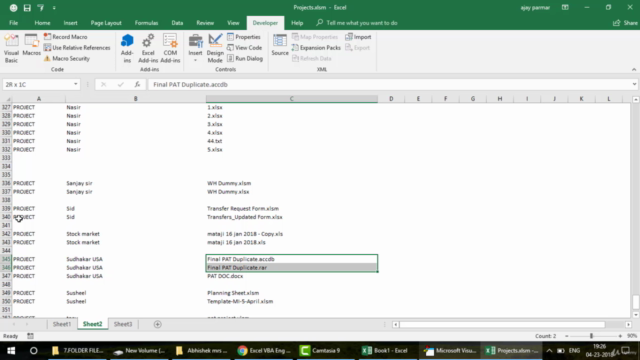Expand the formula bar
The image size is (640, 360).
click(634, 84)
